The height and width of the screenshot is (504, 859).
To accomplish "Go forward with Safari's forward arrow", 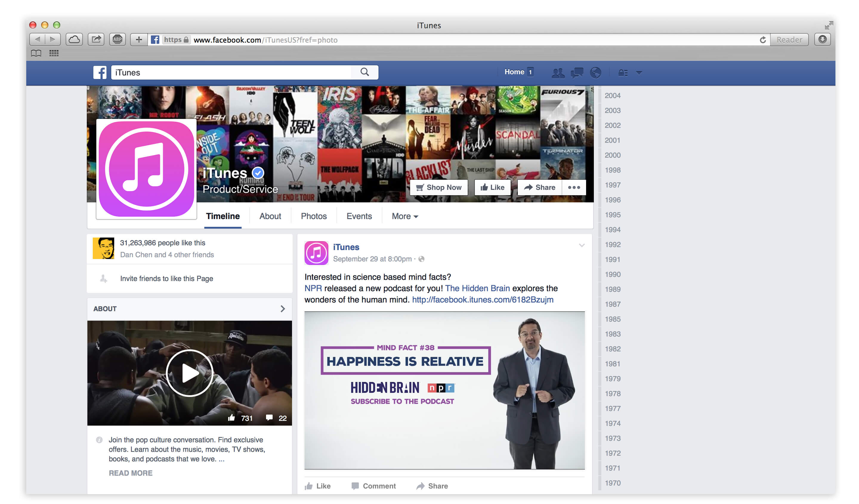I will point(53,40).
